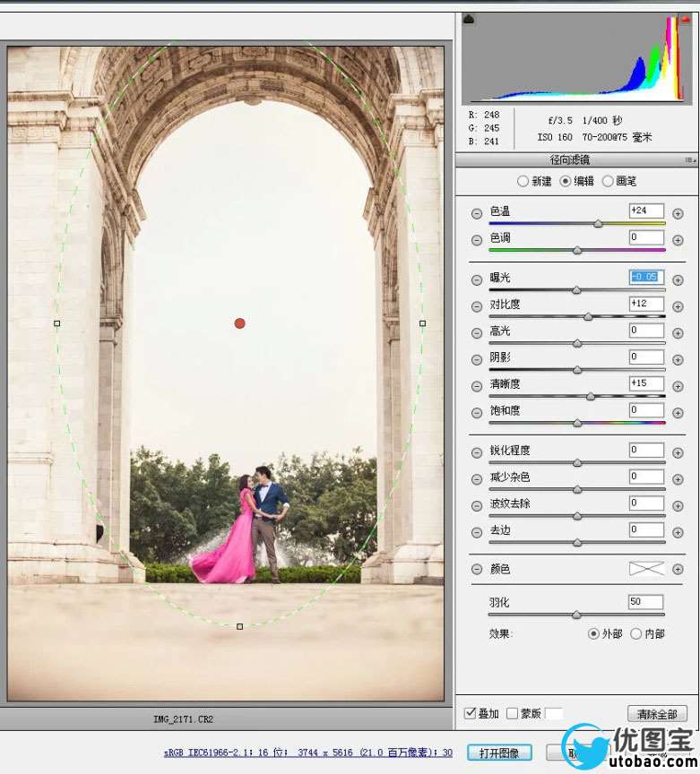Image resolution: width=700 pixels, height=774 pixels.
Task: Click the minus icon beside 曝光
Action: [477, 279]
